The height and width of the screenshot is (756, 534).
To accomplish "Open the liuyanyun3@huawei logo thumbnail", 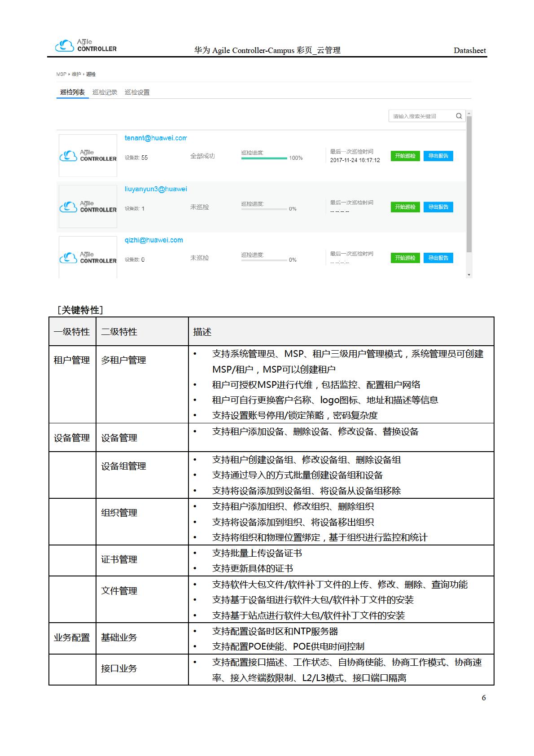I will (88, 207).
